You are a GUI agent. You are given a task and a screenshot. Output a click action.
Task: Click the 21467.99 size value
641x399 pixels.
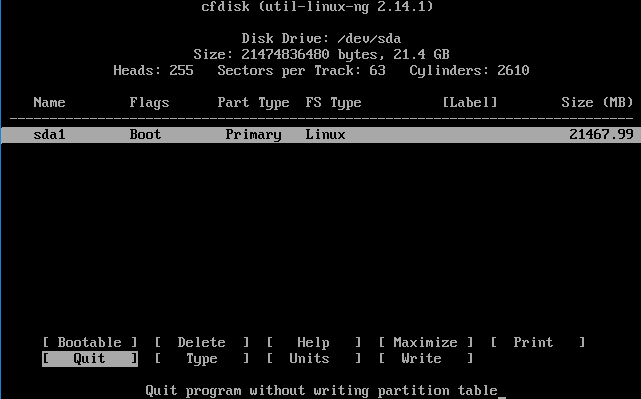[601, 134]
